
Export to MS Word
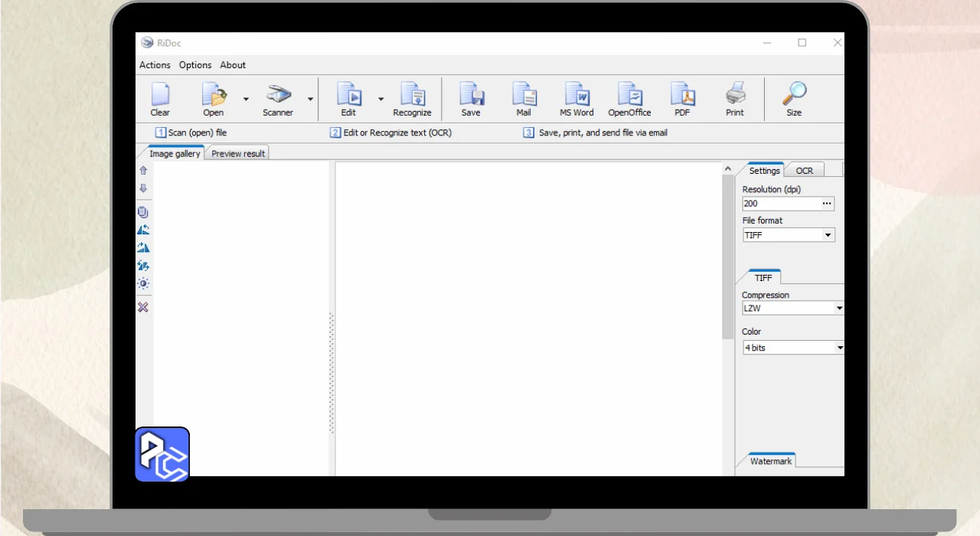tap(577, 100)
